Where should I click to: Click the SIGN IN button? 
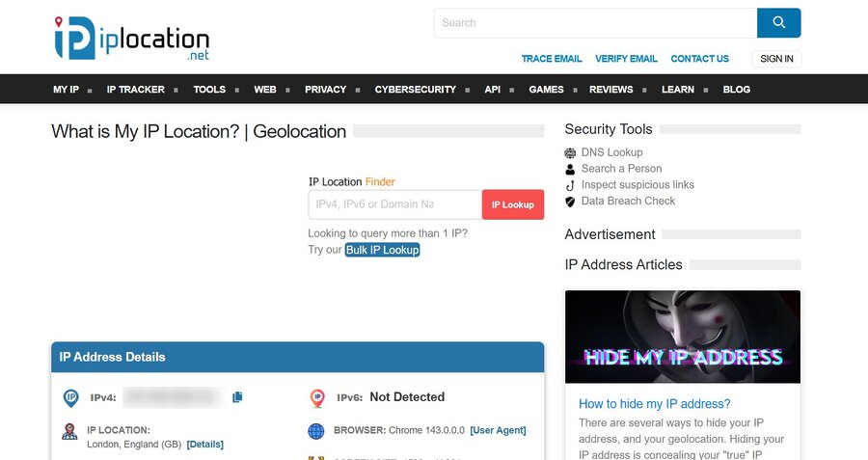coord(776,59)
